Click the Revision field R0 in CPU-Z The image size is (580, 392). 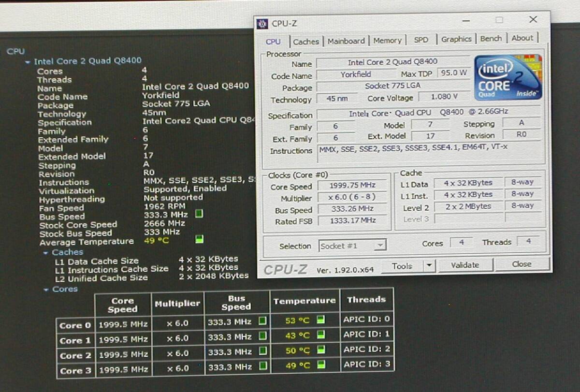tap(521, 134)
